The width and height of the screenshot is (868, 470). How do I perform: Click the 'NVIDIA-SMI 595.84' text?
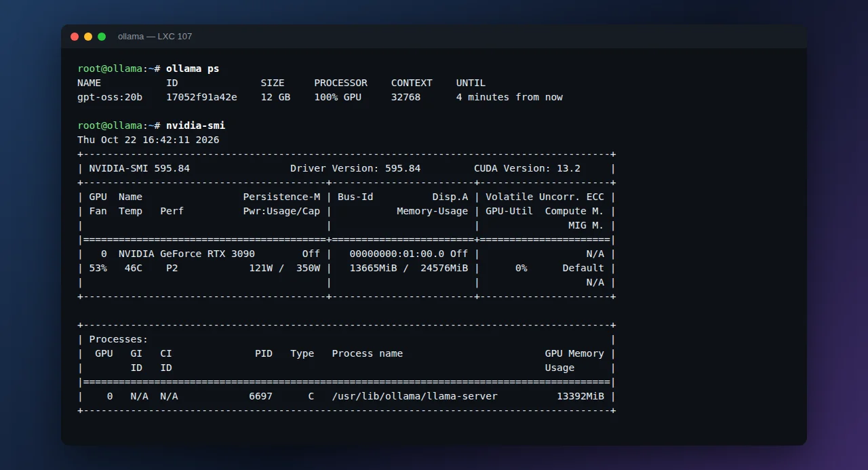[x=140, y=168]
